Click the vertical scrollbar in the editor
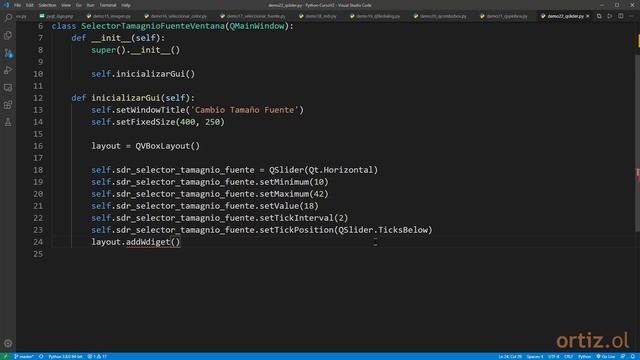This screenshot has width=640, height=360. click(637, 143)
